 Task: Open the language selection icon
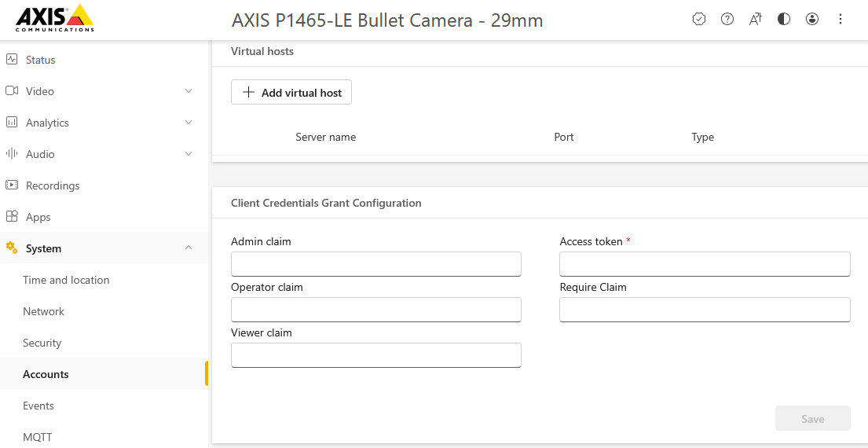tap(756, 20)
